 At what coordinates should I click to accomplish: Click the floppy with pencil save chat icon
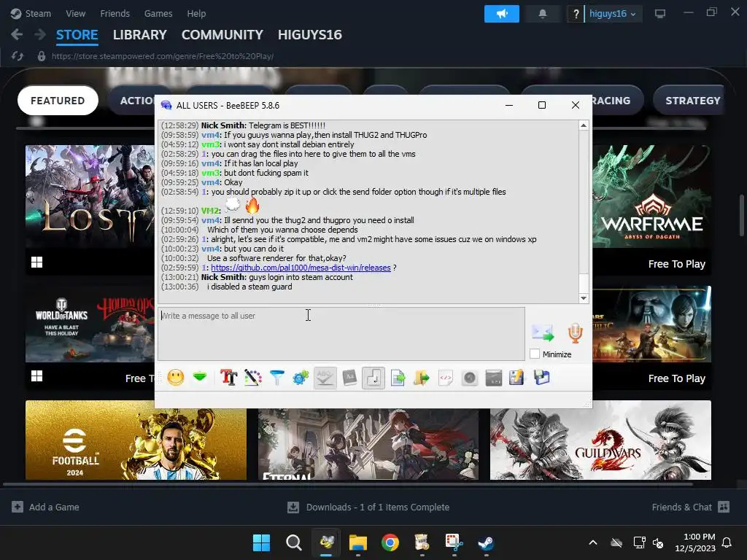[517, 378]
